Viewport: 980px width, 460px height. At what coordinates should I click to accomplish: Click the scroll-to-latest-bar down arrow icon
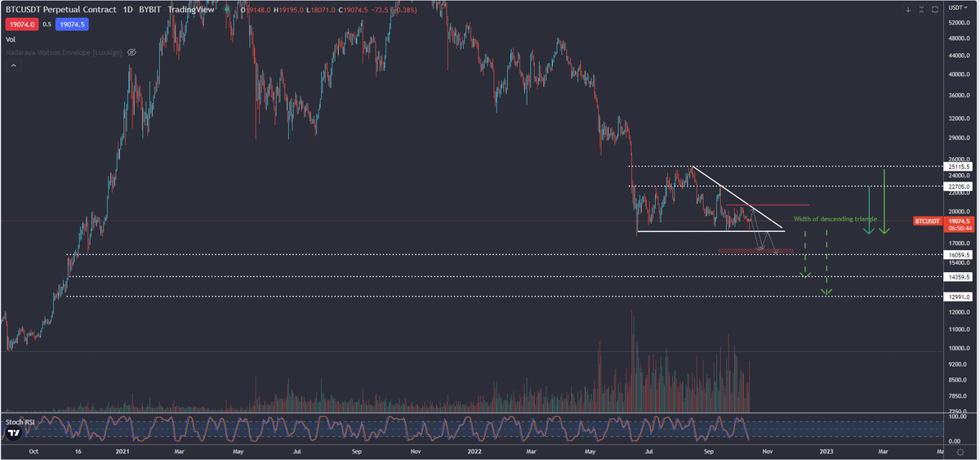click(908, 10)
